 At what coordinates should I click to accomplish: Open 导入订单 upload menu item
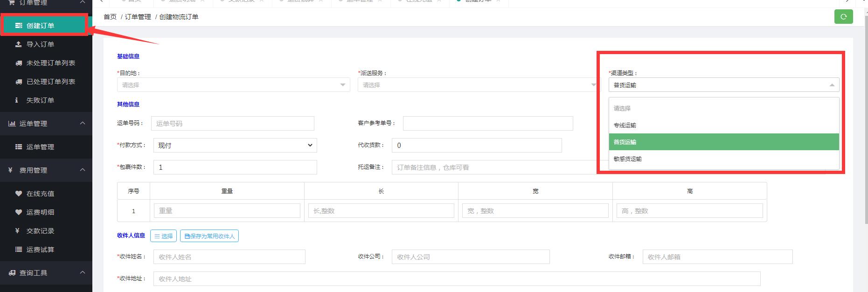pos(40,44)
